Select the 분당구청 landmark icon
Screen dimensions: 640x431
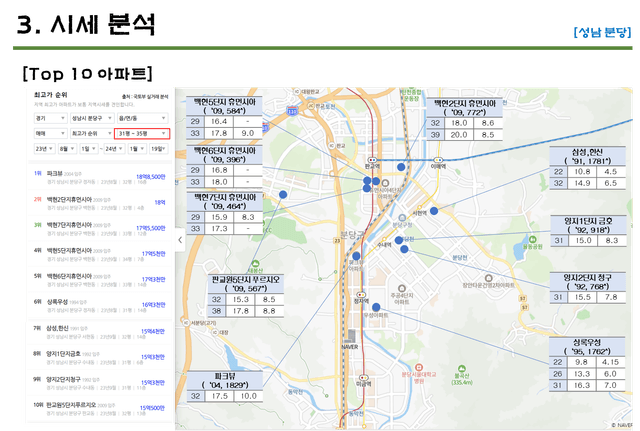tap(402, 218)
